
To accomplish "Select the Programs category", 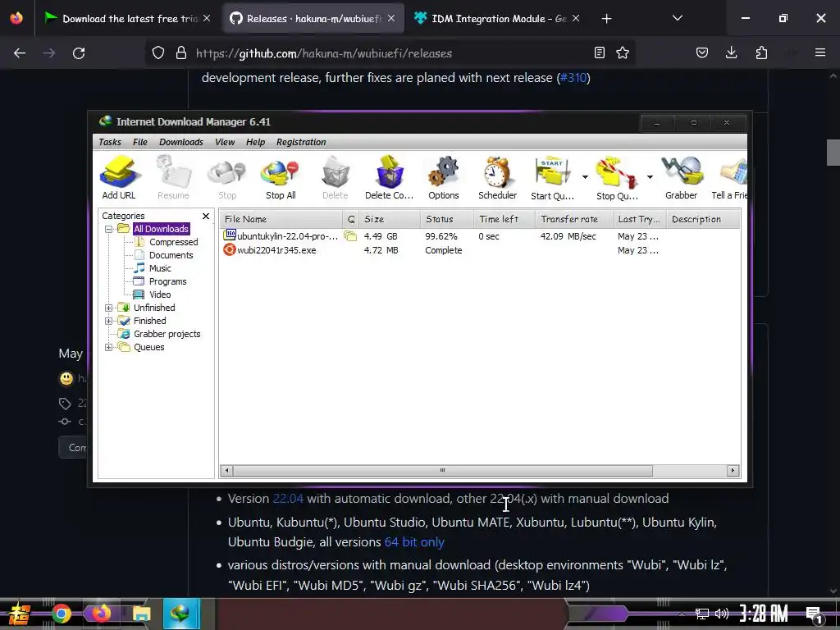I will [167, 281].
